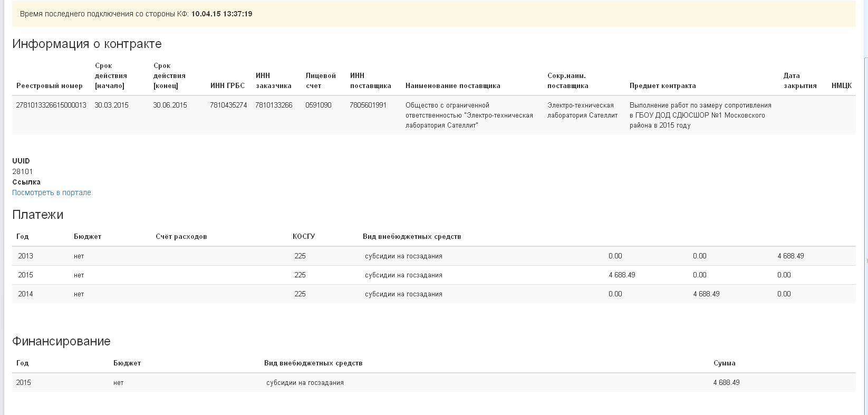This screenshot has height=415, width=868.
Task: Click the 'Срок действия [конец]' column header
Action: tap(169, 75)
